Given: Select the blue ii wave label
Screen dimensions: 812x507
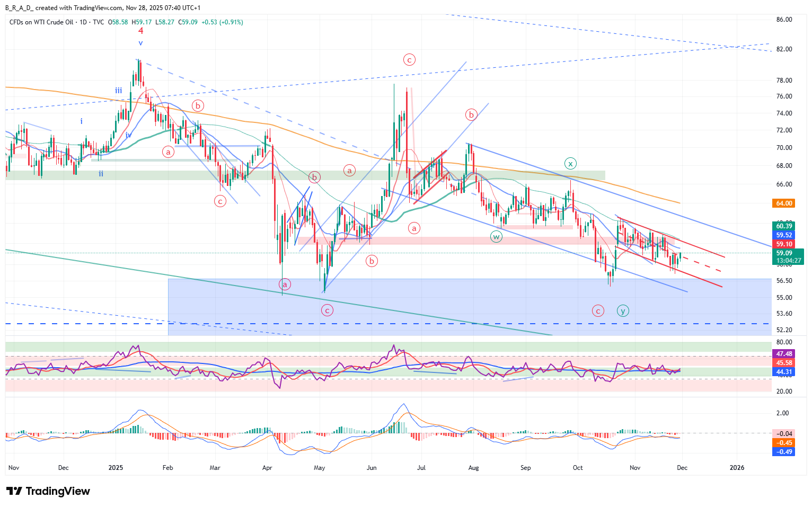Looking at the screenshot, I should [x=101, y=174].
